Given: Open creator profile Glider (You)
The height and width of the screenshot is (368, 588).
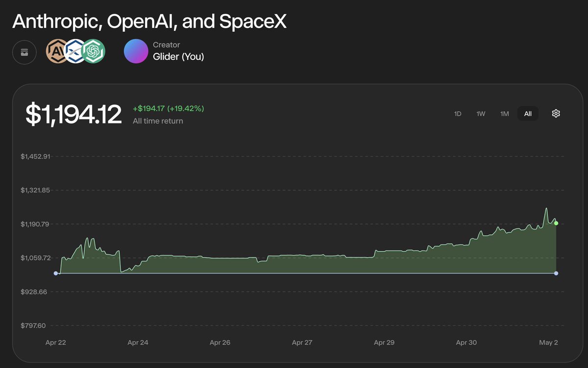Looking at the screenshot, I should pos(178,57).
